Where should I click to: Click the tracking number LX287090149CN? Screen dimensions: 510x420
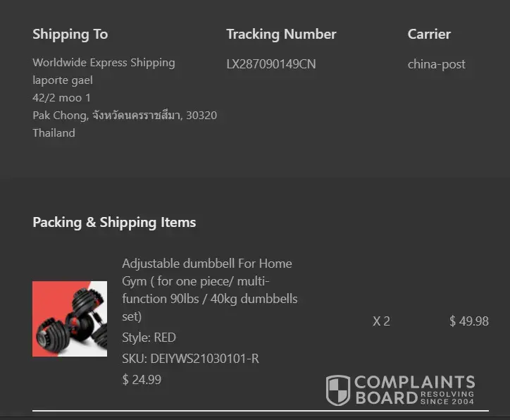271,64
